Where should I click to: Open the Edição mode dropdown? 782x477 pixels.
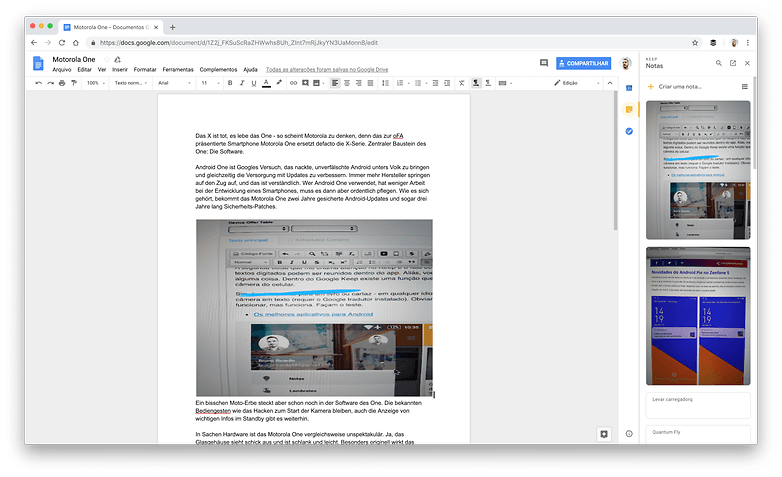577,83
